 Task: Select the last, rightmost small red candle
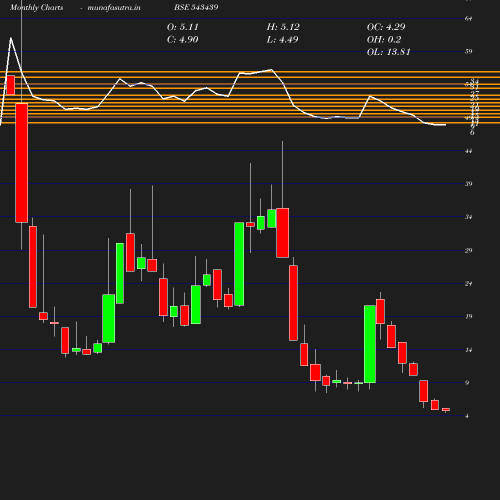[x=446, y=409]
